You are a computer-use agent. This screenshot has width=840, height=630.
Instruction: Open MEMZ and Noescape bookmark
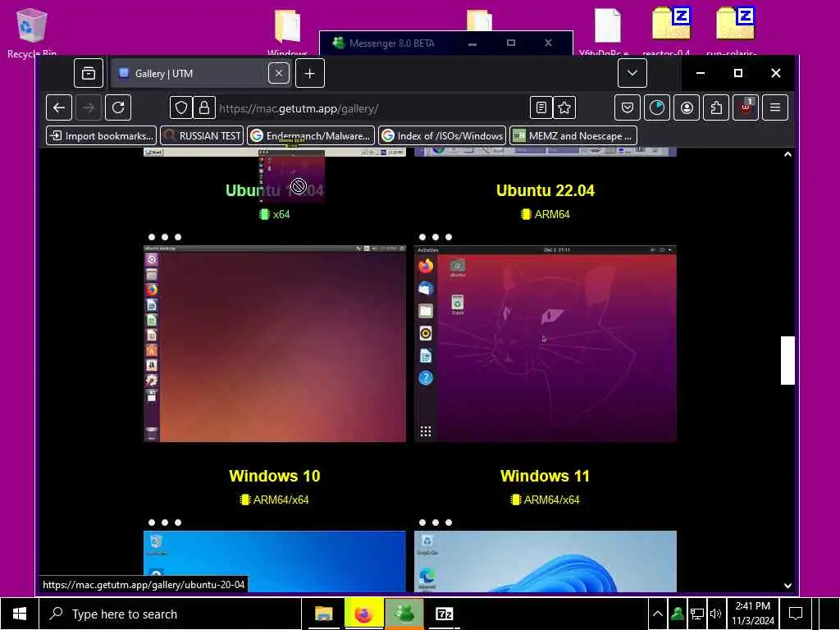(x=573, y=135)
